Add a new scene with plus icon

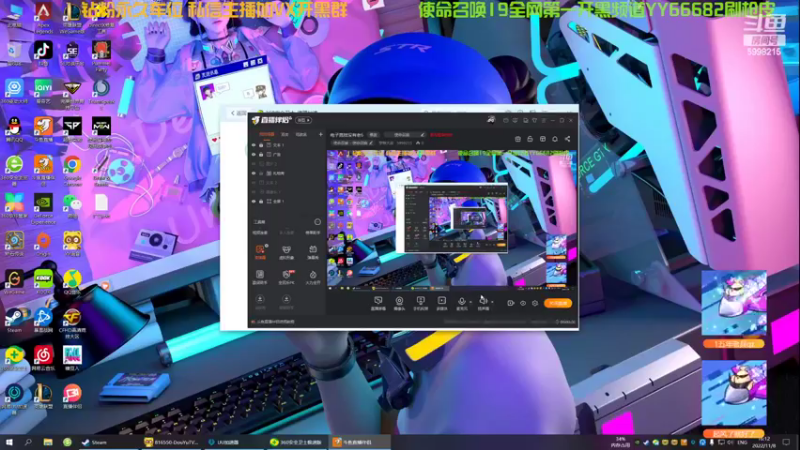pyautogui.click(x=320, y=135)
